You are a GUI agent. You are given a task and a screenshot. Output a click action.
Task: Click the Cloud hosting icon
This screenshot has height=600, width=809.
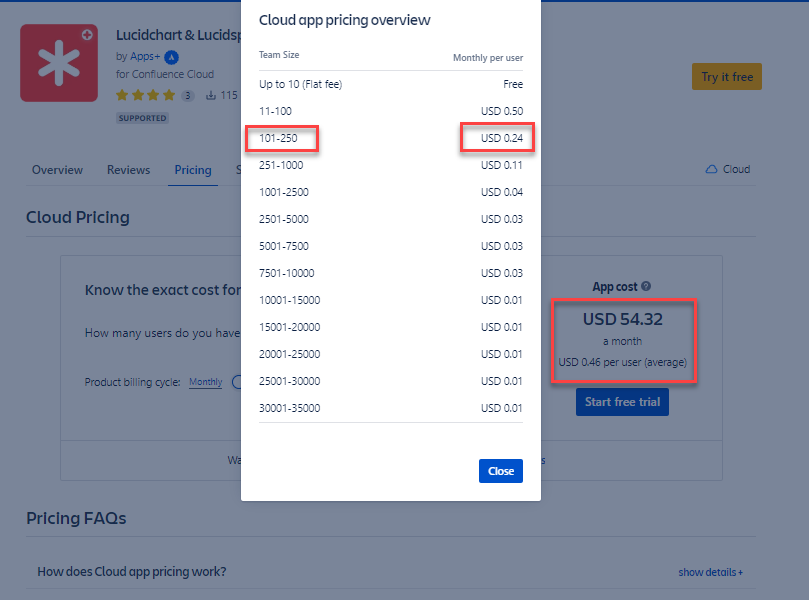(x=711, y=169)
